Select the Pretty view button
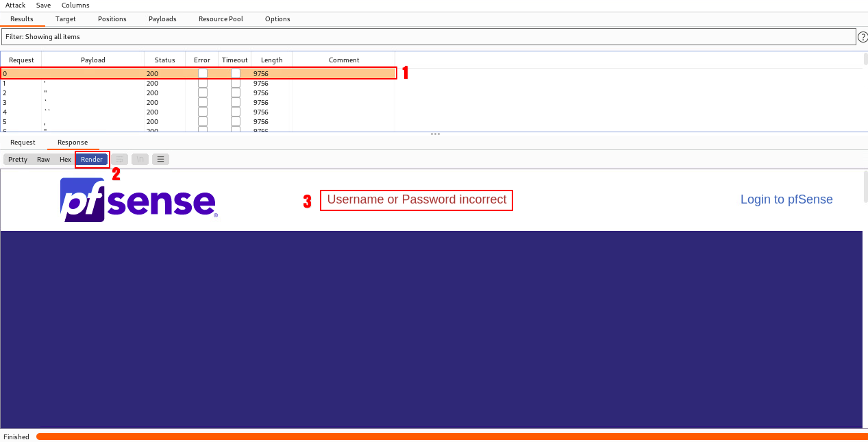This screenshot has height=442, width=868. [18, 160]
